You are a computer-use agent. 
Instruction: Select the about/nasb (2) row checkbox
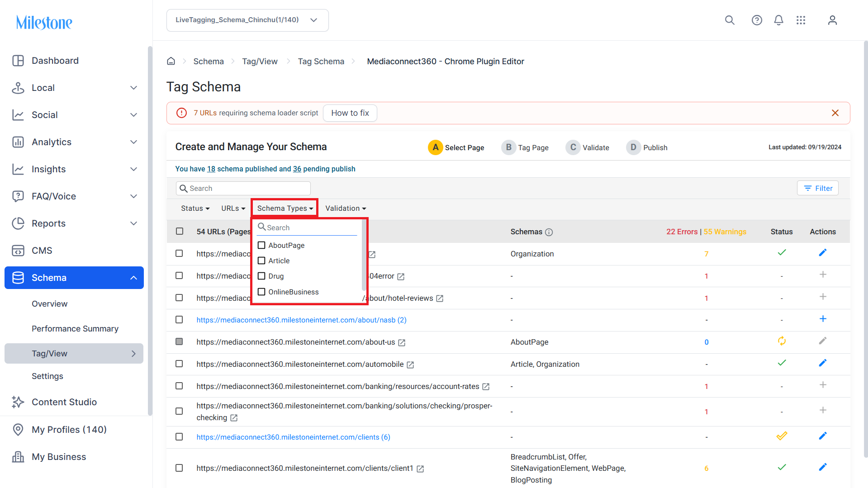pyautogui.click(x=179, y=320)
